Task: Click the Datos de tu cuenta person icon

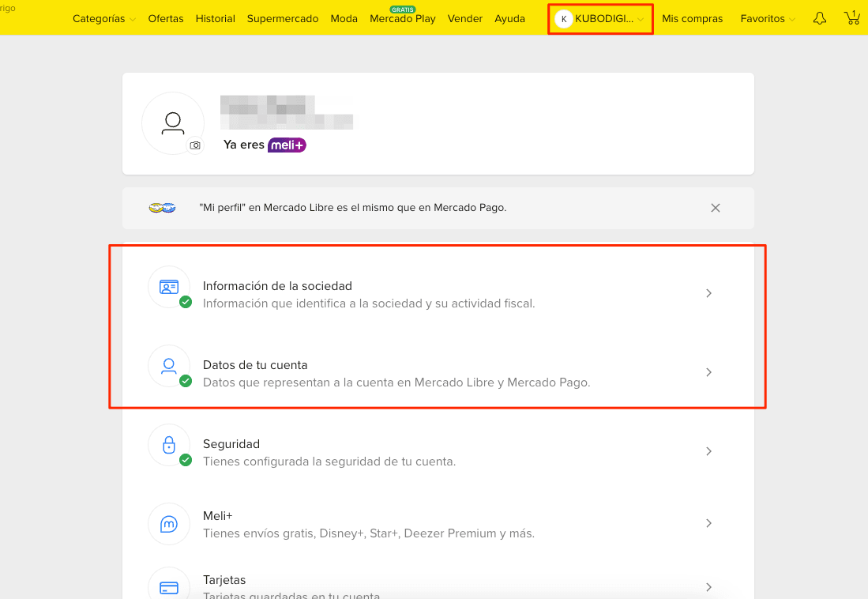Action: click(x=169, y=366)
